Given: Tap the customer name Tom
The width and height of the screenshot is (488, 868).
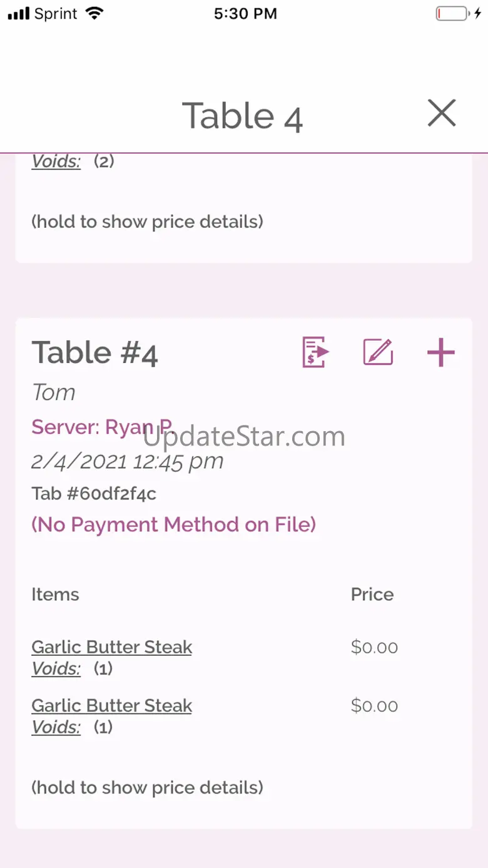Looking at the screenshot, I should point(54,392).
